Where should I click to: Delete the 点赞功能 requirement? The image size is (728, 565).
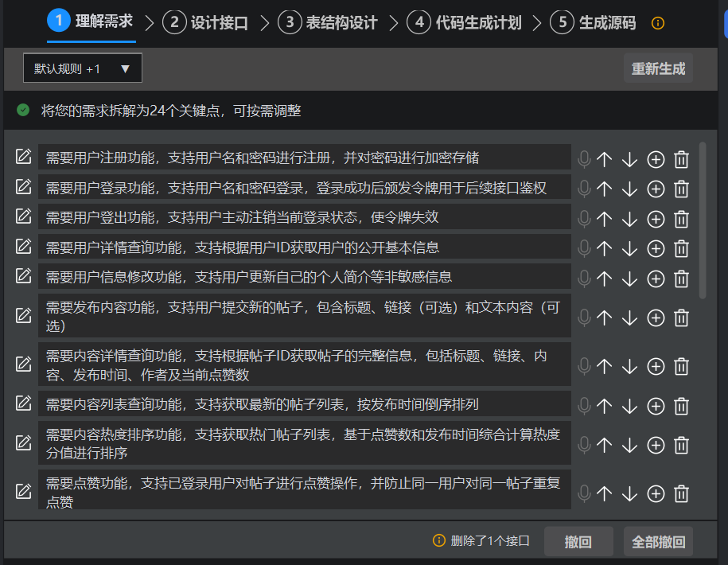681,493
